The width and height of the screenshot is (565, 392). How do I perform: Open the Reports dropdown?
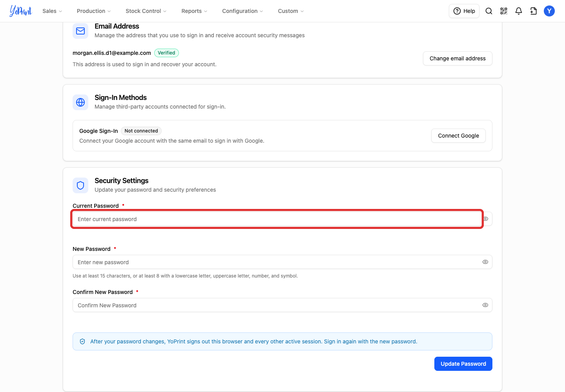(194, 11)
